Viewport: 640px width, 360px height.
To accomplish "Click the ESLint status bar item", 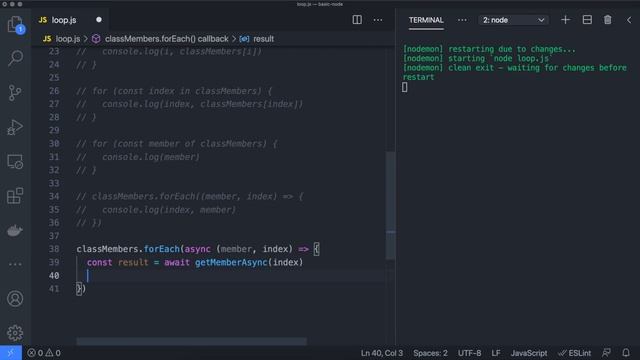I will tap(575, 353).
